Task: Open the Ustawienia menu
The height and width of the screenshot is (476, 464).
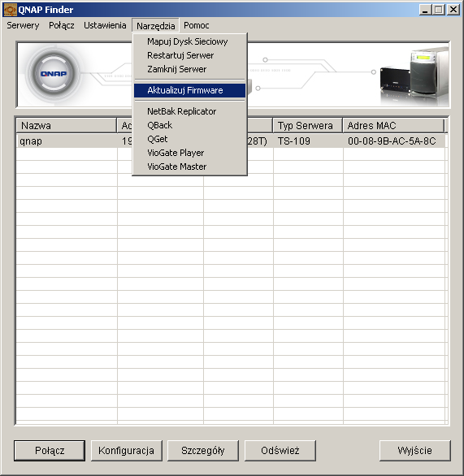Action: pos(105,25)
